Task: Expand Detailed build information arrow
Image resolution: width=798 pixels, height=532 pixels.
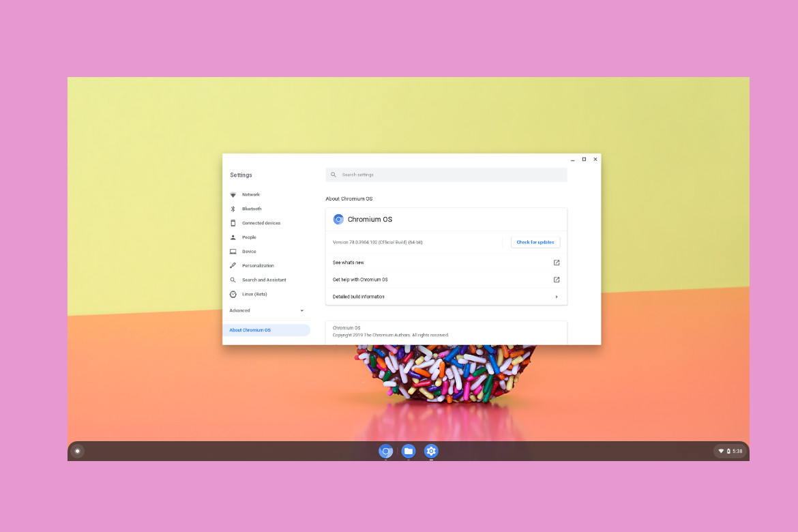Action: (557, 297)
